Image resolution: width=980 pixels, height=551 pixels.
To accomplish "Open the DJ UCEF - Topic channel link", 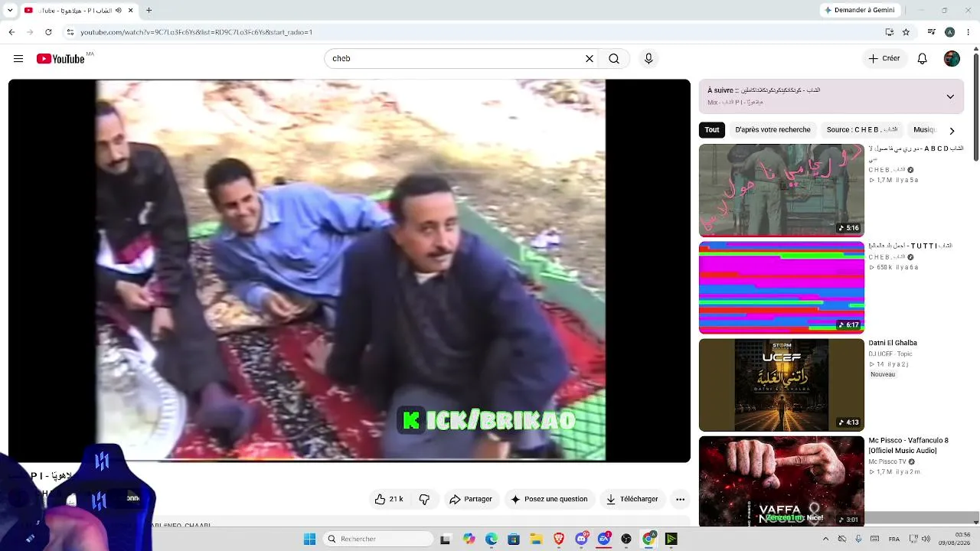I will [892, 354].
